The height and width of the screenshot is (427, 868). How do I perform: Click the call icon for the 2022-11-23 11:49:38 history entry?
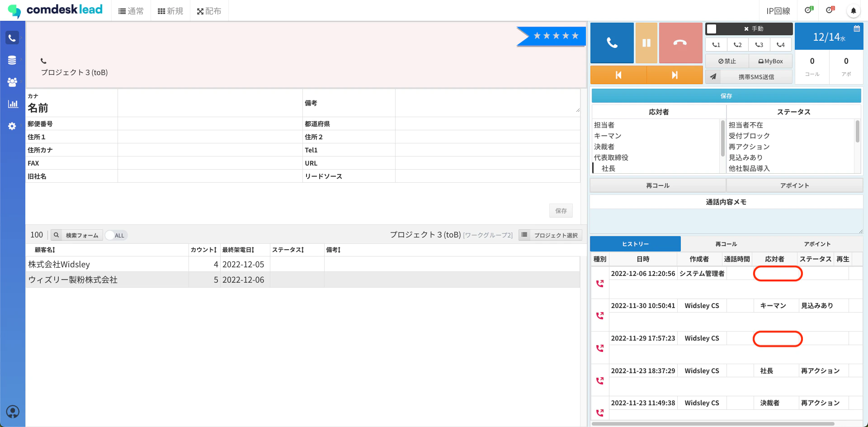click(600, 413)
